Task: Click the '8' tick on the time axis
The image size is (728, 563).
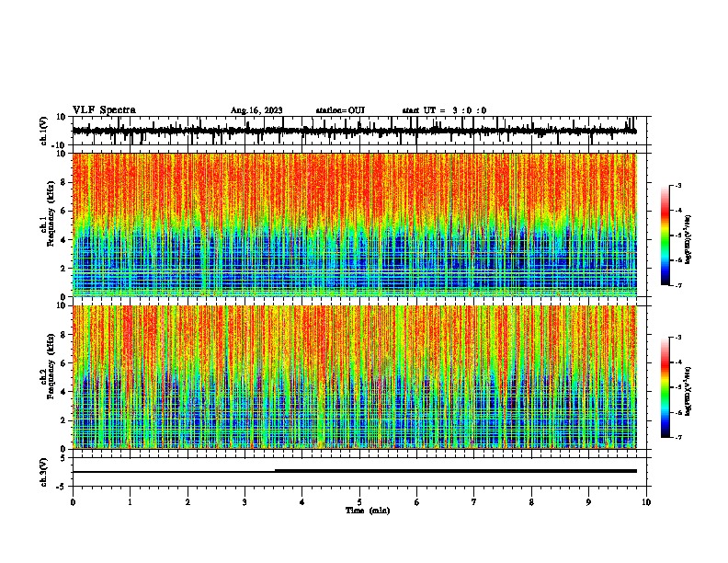Action: point(531,502)
